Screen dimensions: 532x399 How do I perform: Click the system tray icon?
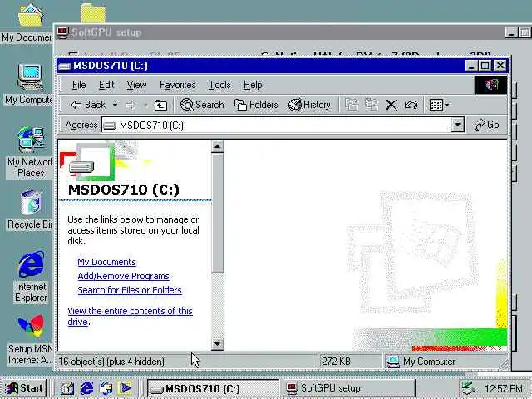tap(469, 388)
